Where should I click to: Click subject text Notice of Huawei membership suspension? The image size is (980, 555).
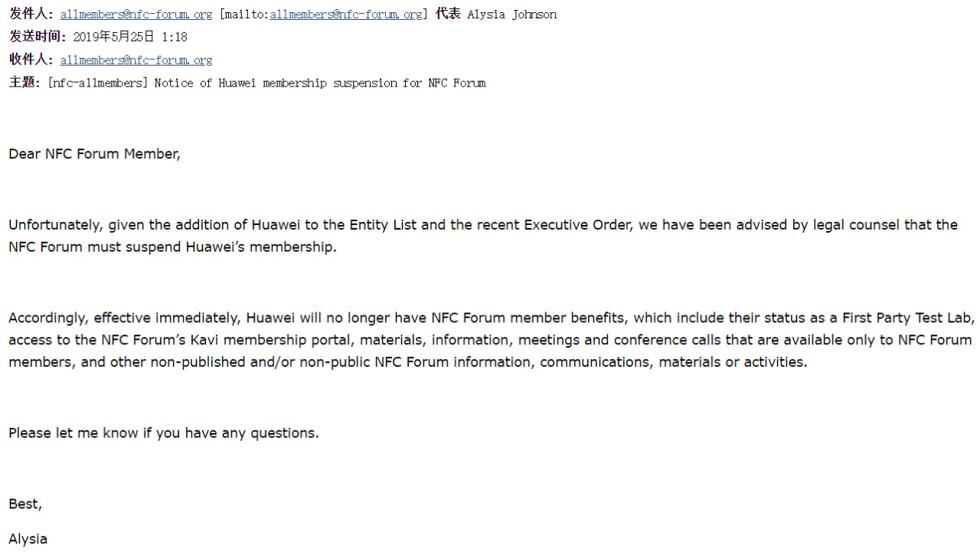[x=276, y=83]
